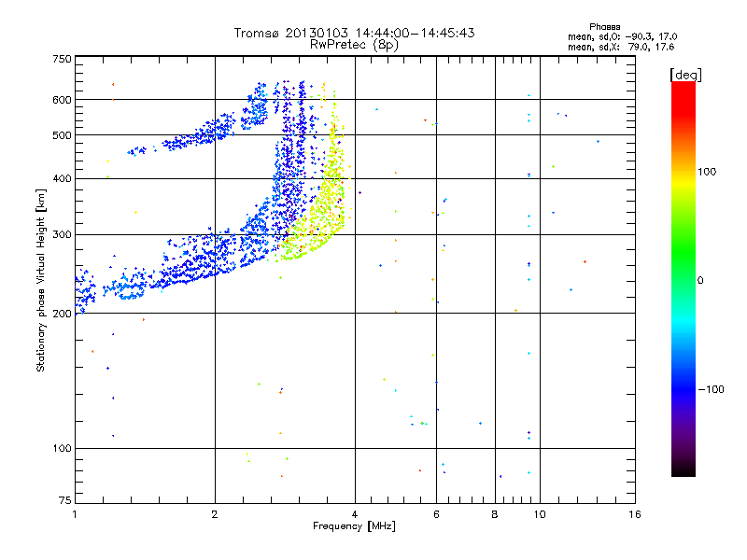747x560 pixels.
Task: Click the x-axis '10' tick label
Action: pos(540,514)
